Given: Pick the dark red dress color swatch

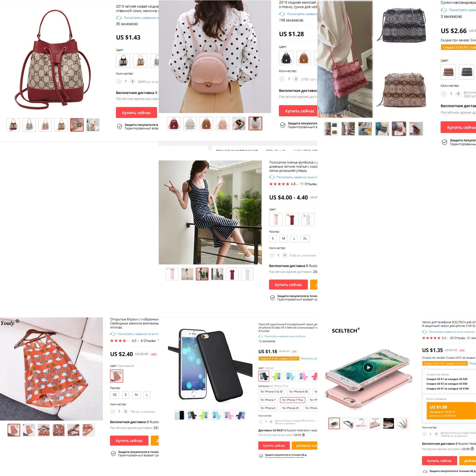Looking at the screenshot, I should [x=292, y=219].
